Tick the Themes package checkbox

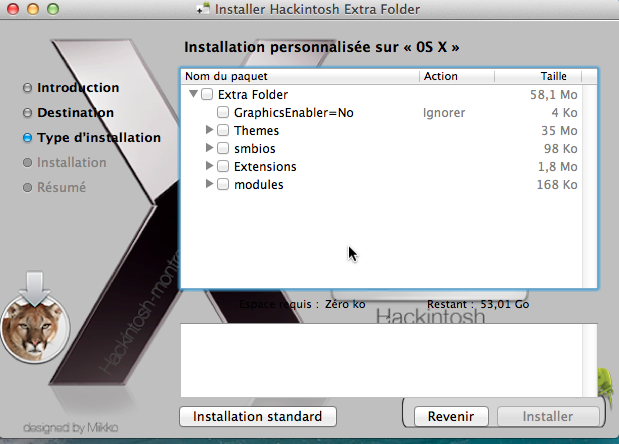[x=223, y=130]
